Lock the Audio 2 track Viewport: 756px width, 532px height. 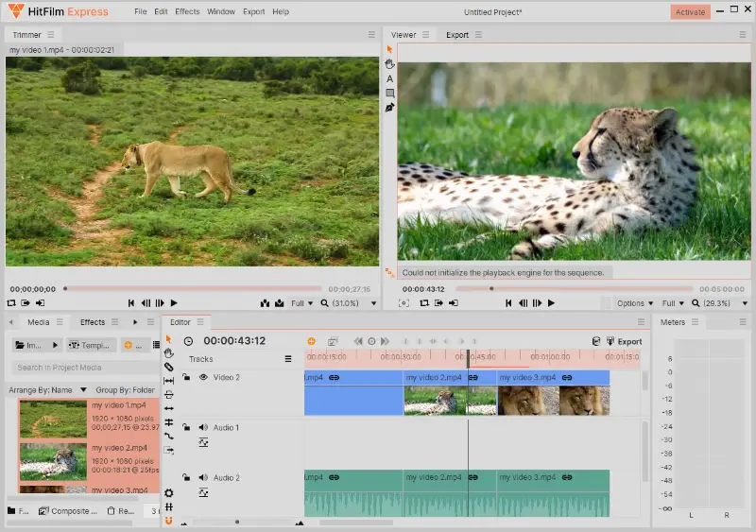point(186,477)
